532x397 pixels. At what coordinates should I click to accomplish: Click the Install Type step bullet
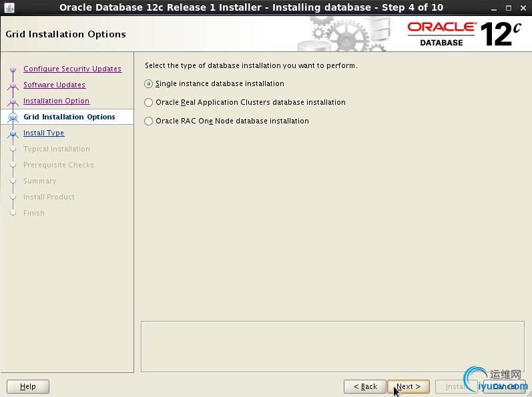pos(13,133)
